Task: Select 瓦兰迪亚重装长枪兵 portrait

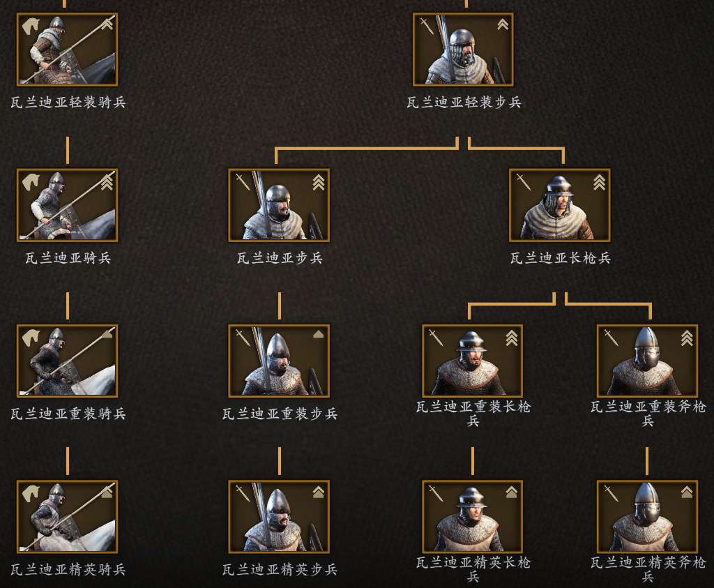Action: 472,361
